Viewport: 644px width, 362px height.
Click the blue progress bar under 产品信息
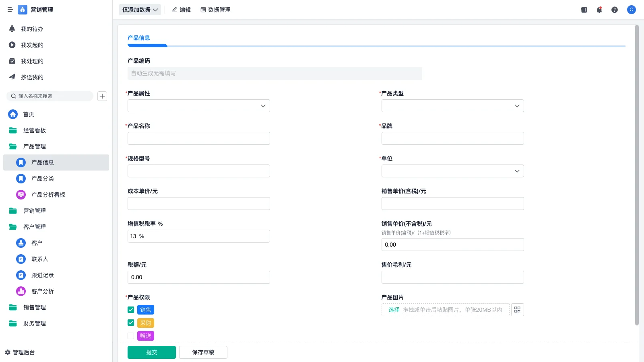[x=147, y=45]
